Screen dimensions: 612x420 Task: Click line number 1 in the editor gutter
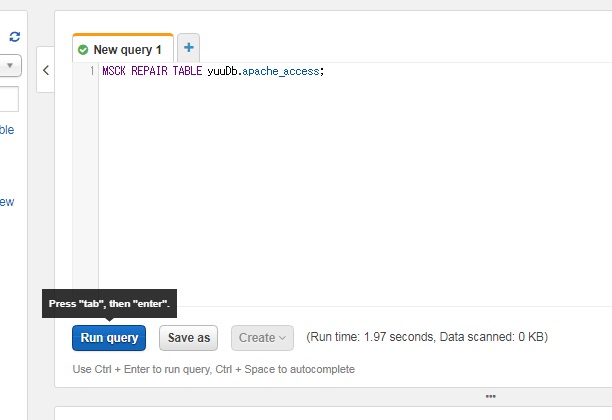click(92, 71)
